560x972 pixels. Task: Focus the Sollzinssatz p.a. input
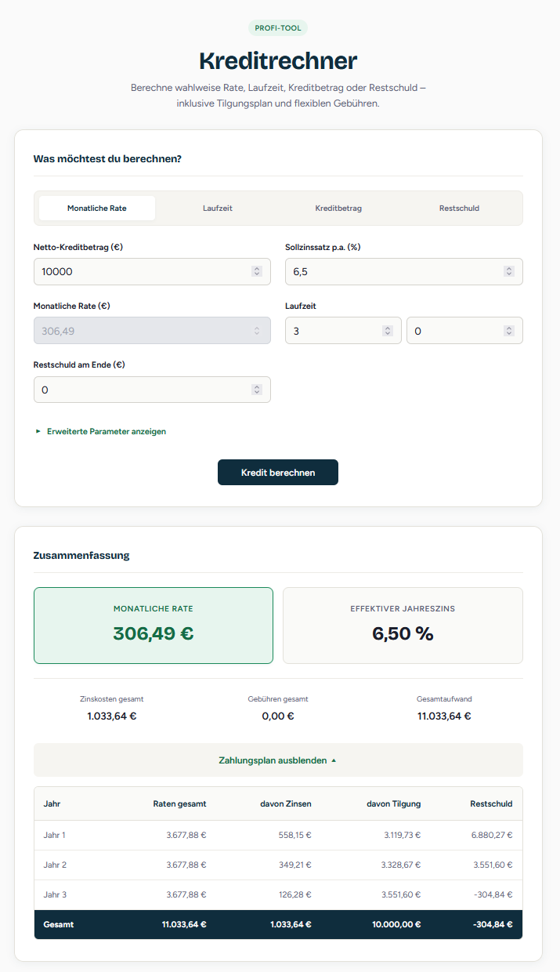[x=392, y=271]
